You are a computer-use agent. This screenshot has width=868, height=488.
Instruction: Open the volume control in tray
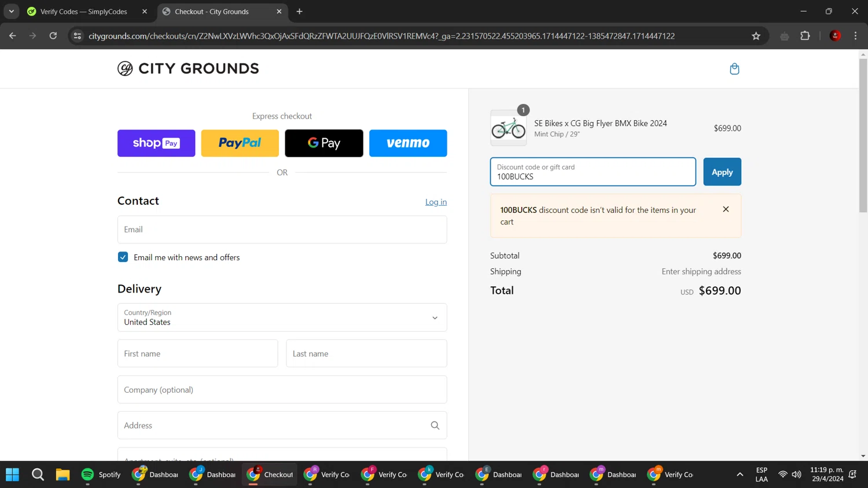[x=797, y=475]
